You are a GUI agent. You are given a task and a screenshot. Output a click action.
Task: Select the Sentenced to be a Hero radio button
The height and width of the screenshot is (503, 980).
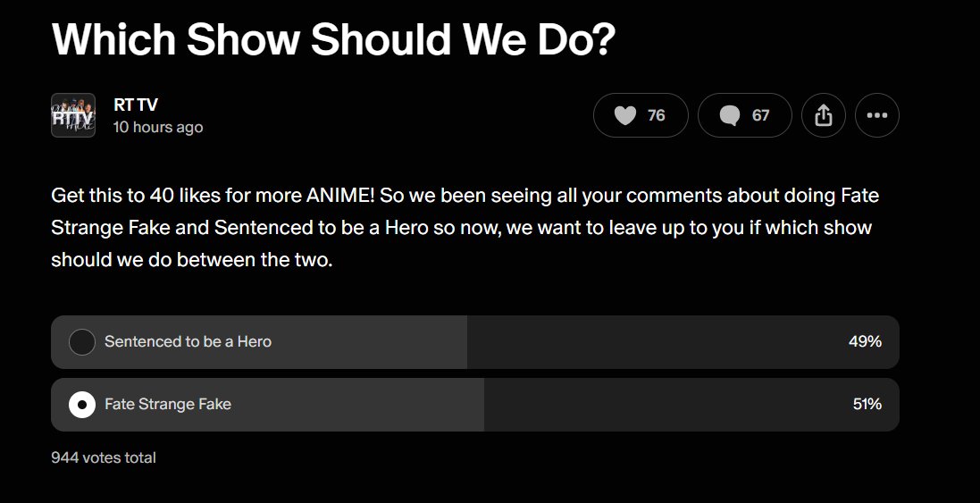click(x=82, y=342)
